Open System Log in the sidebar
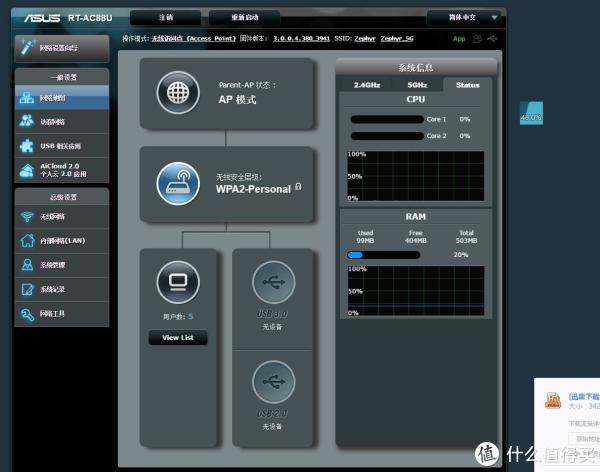This screenshot has width=600, height=472. (x=62, y=289)
